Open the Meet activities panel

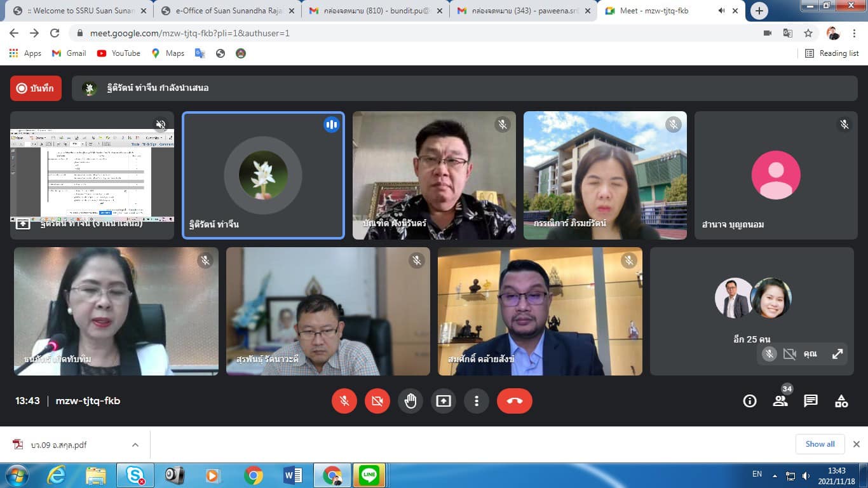coord(841,401)
